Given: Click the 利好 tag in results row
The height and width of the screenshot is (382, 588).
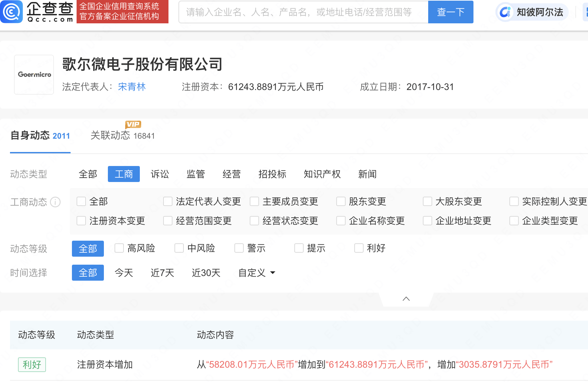Looking at the screenshot, I should (x=32, y=365).
